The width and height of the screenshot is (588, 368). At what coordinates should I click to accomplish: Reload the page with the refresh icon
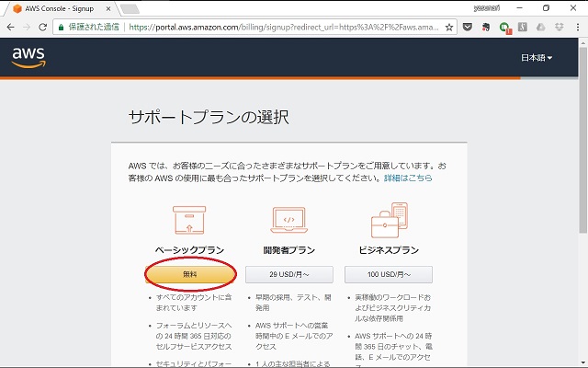click(42, 27)
